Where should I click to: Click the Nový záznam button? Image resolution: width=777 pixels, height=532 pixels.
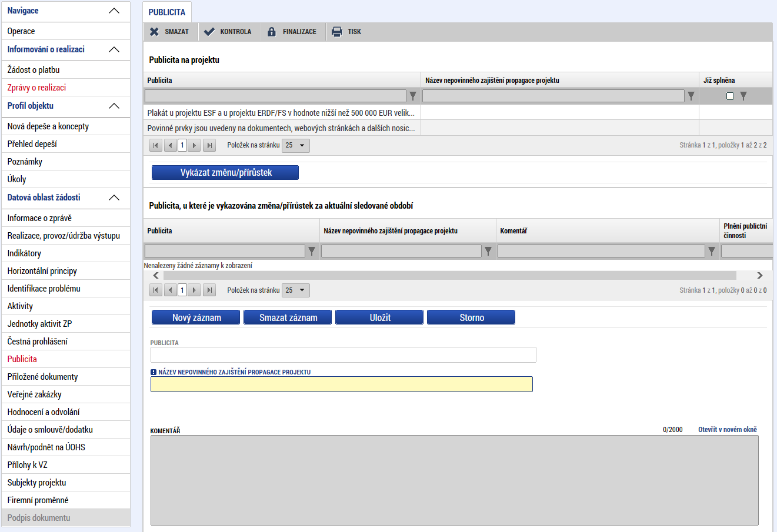coord(196,317)
